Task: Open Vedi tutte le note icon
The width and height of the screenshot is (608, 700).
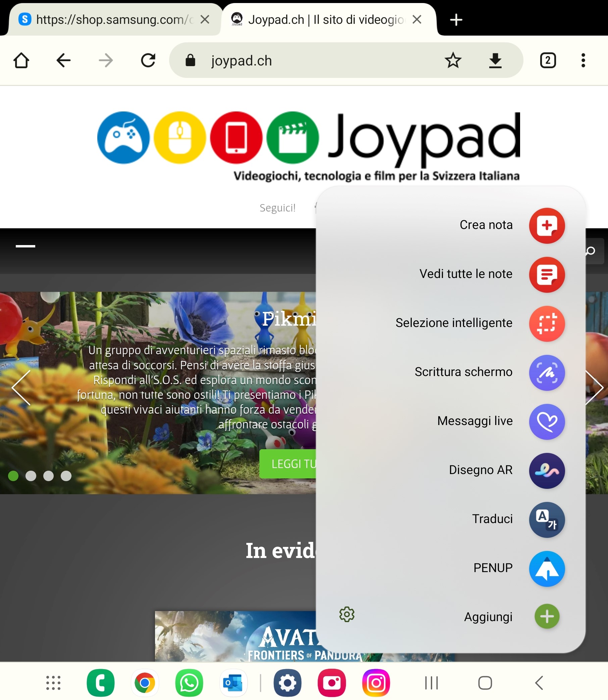Action: [x=547, y=274]
